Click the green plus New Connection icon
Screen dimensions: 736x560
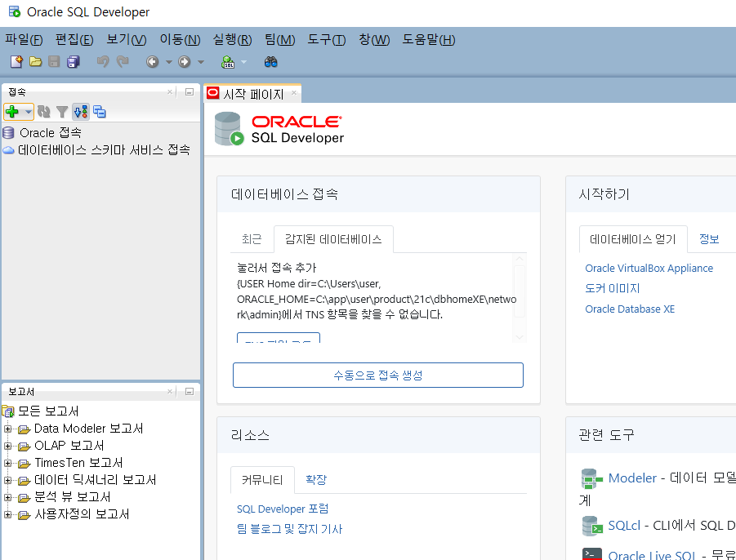[x=12, y=112]
